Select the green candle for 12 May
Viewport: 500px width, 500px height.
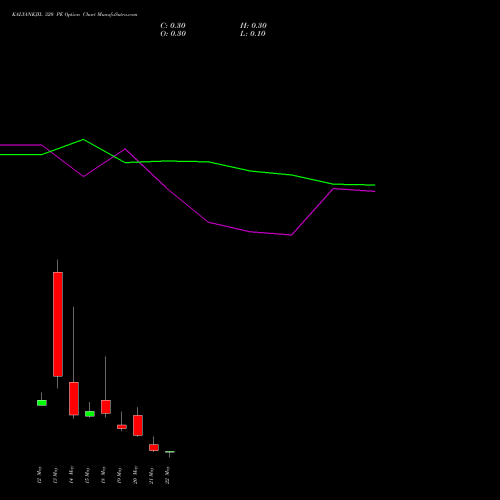click(x=42, y=403)
